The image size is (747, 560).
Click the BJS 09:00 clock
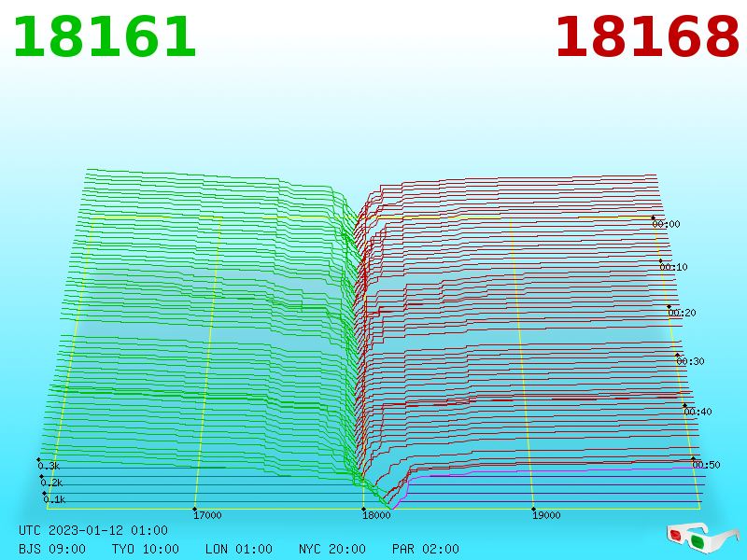click(52, 549)
